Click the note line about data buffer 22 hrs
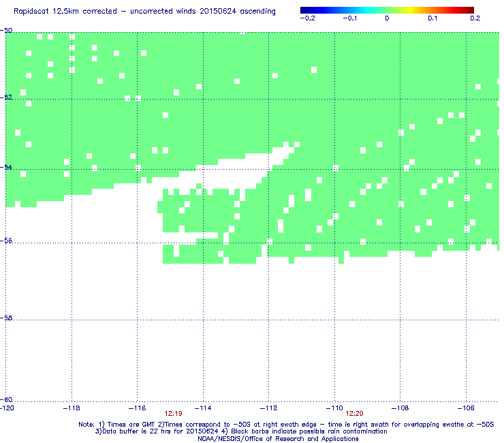The image size is (504, 443). (241, 431)
